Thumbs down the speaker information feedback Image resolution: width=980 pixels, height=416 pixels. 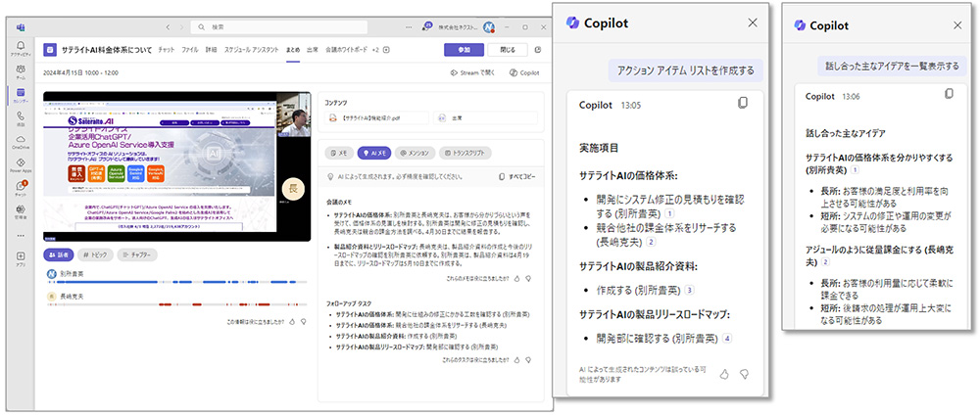point(303,322)
